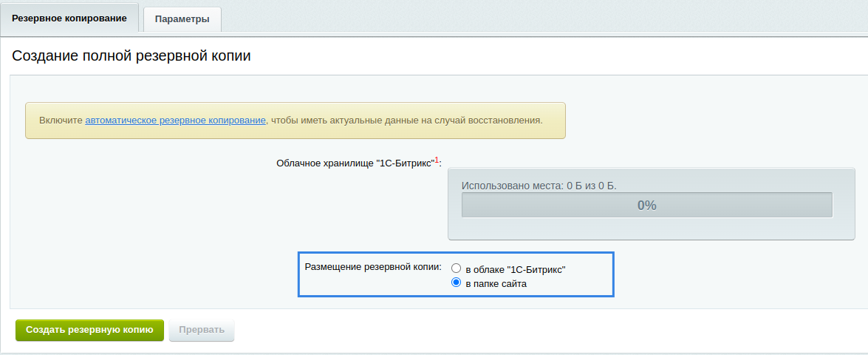Select the в папке сайта radio button
This screenshot has height=355, width=868.
click(x=457, y=283)
